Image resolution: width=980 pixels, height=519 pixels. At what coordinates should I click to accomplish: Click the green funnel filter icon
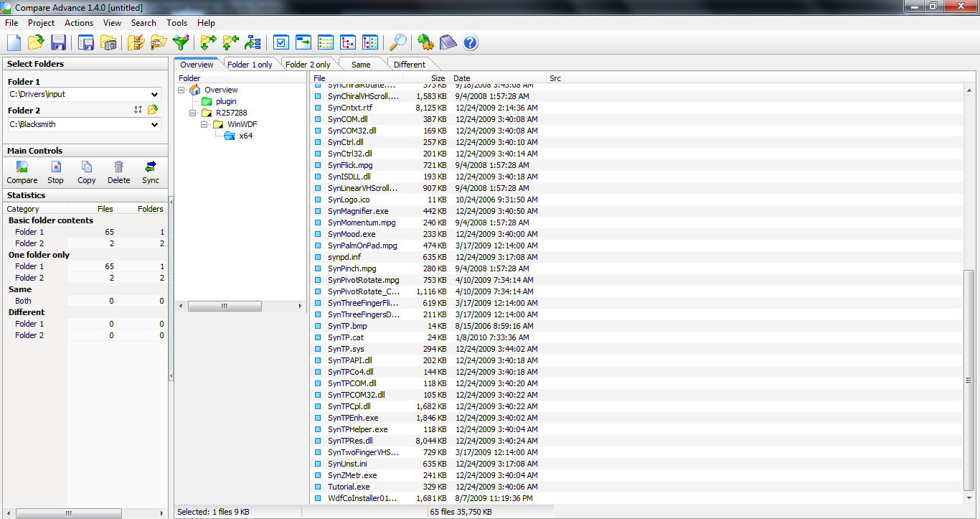[x=181, y=43]
